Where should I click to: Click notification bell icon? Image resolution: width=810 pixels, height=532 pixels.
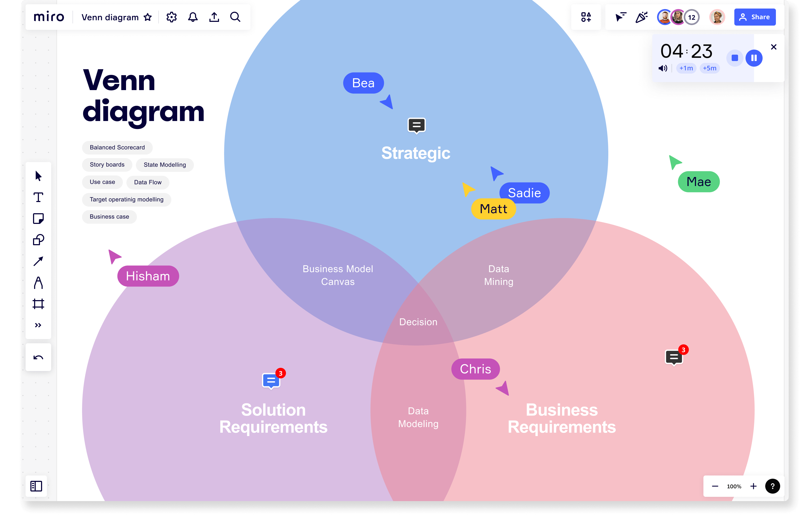(x=192, y=17)
